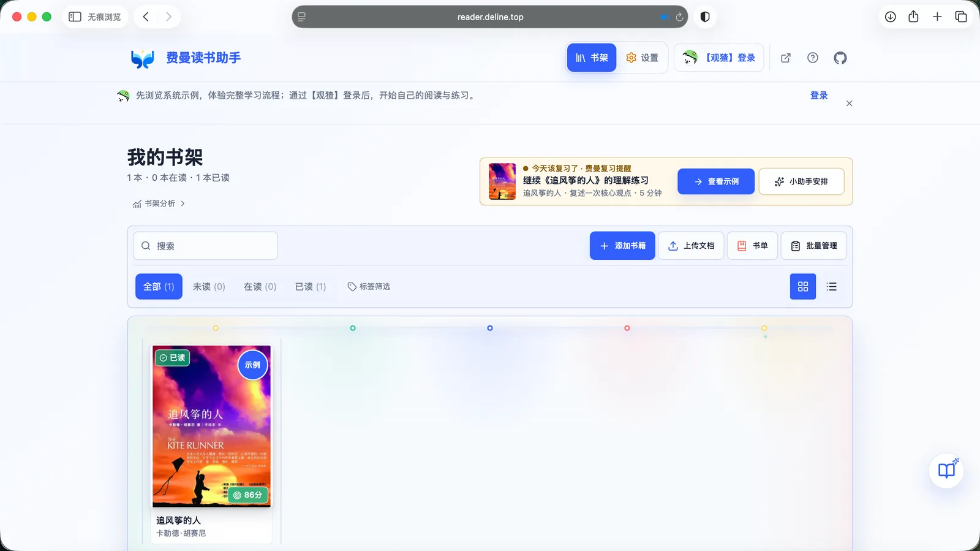The image size is (980, 551).
Task: Click the butterfly app logo
Action: point(143,58)
